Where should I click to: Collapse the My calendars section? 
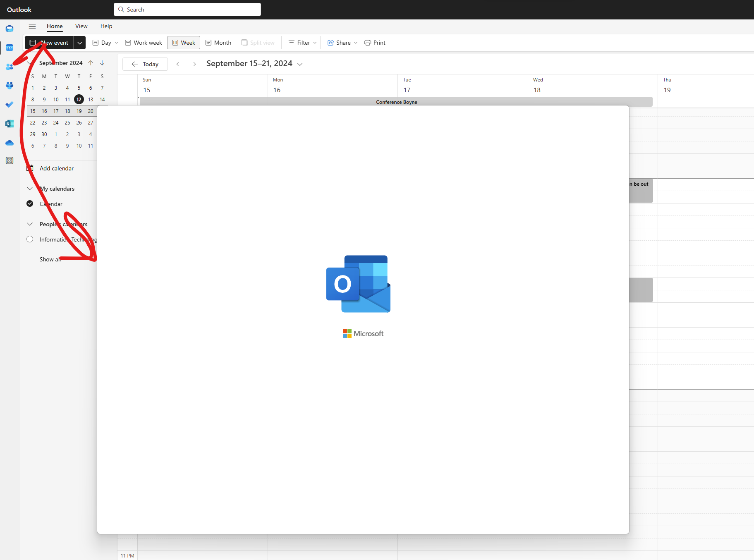[x=30, y=189]
